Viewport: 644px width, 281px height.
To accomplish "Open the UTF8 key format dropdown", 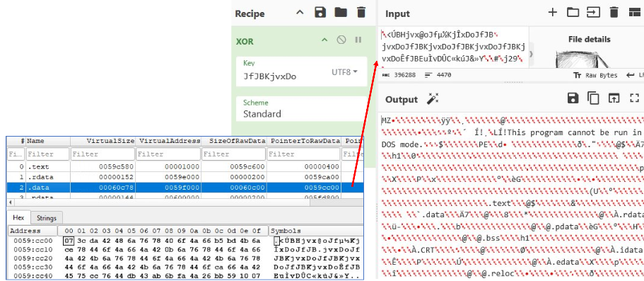I will [344, 72].
